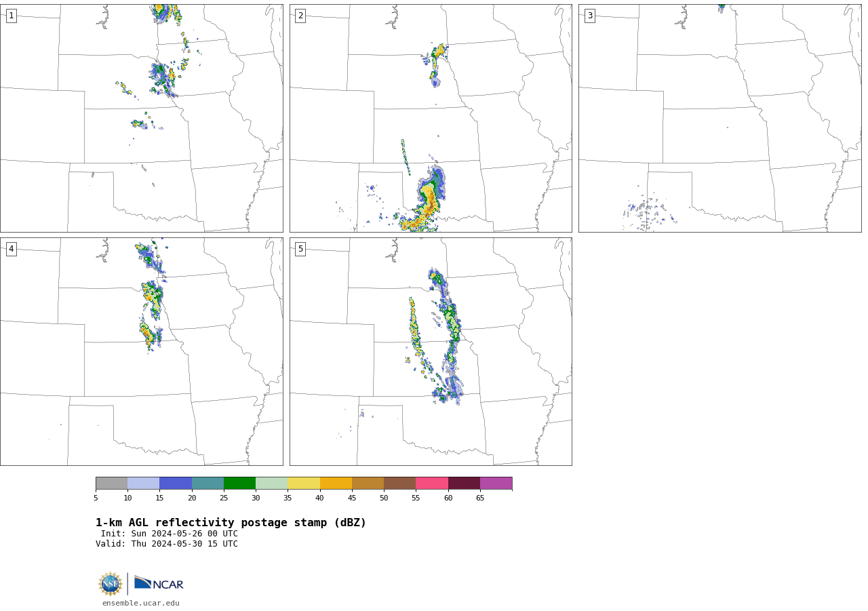Click the dark green 25-30 dBZ swatch
This screenshot has width=868, height=611.
[x=239, y=484]
